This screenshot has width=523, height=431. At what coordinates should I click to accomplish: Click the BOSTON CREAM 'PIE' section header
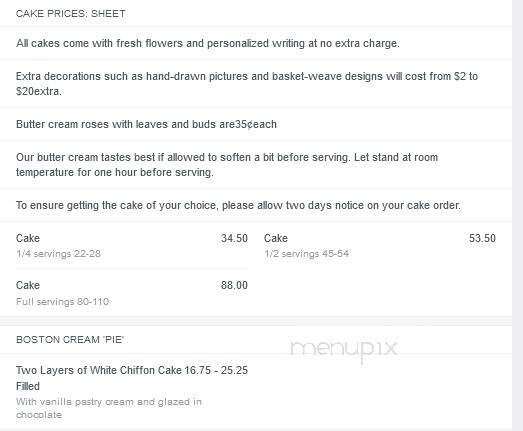tap(70, 340)
